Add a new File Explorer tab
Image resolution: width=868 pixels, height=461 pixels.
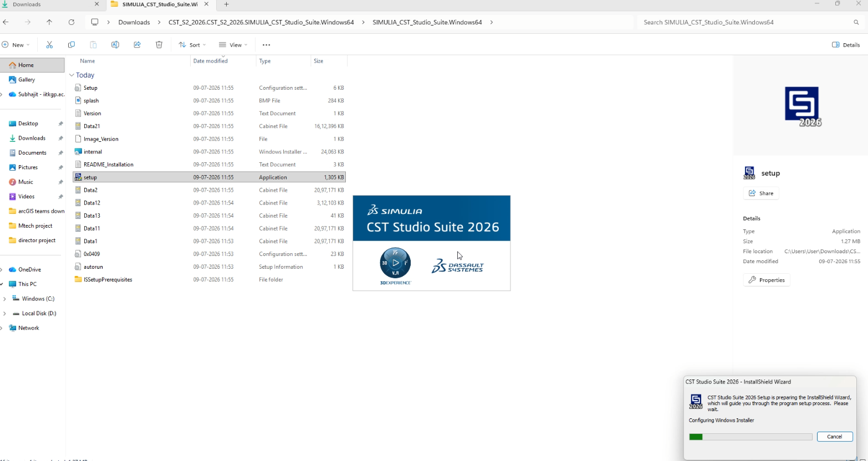(x=226, y=4)
